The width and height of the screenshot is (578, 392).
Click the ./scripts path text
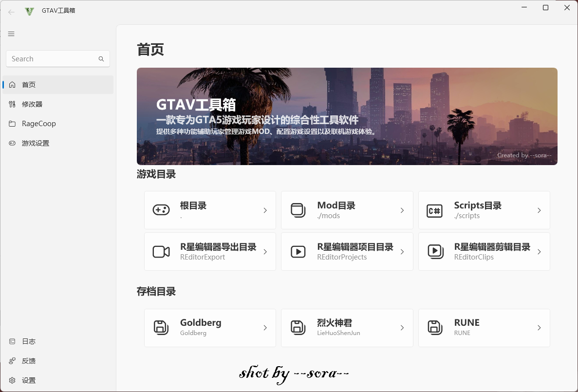(x=466, y=216)
